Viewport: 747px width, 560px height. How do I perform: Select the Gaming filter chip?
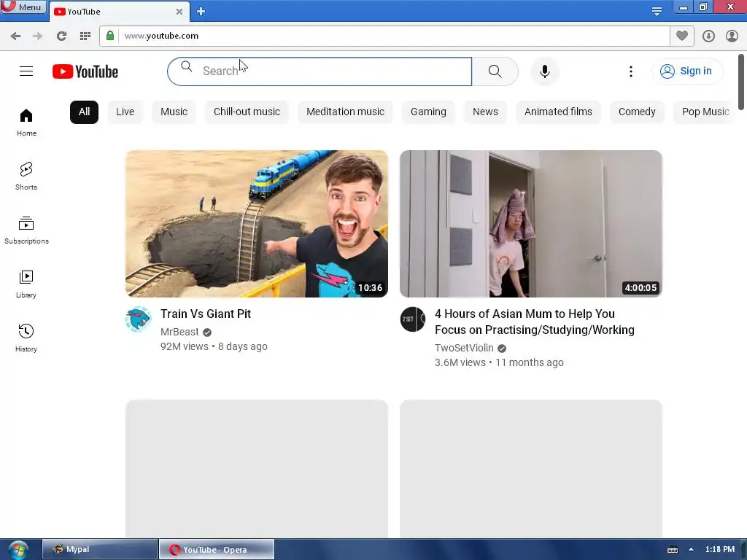pyautogui.click(x=428, y=112)
